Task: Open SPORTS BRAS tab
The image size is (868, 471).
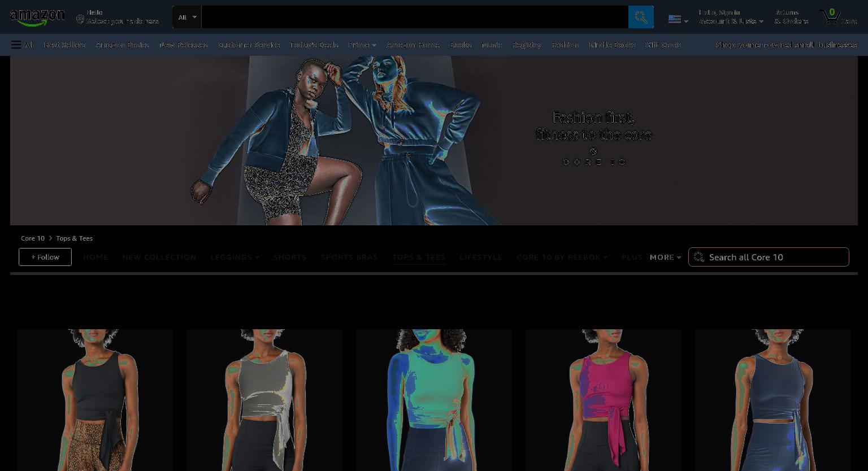Action: (x=349, y=257)
